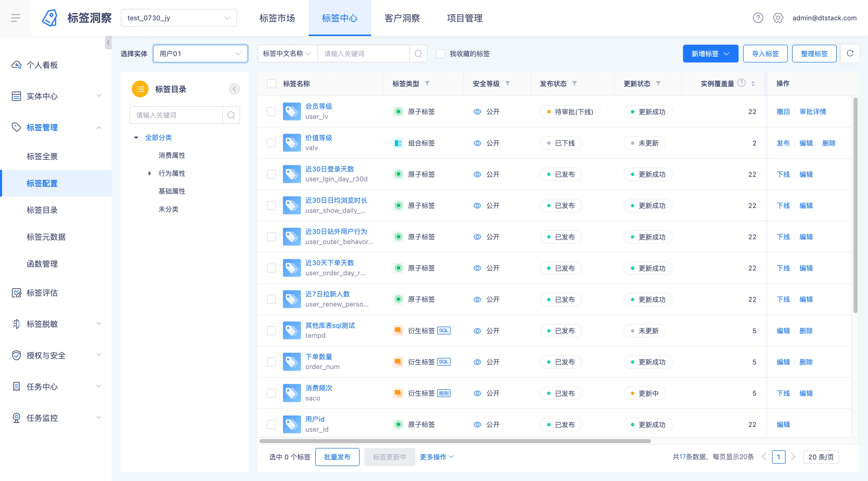
Task: Switch to the 标签市场 tab
Action: [277, 18]
